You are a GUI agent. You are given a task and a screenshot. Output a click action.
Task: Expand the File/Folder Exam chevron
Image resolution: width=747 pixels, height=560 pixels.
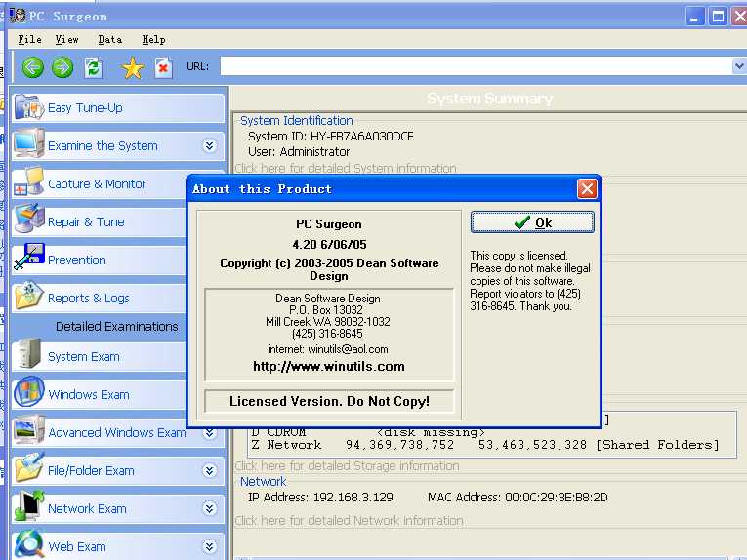click(210, 470)
